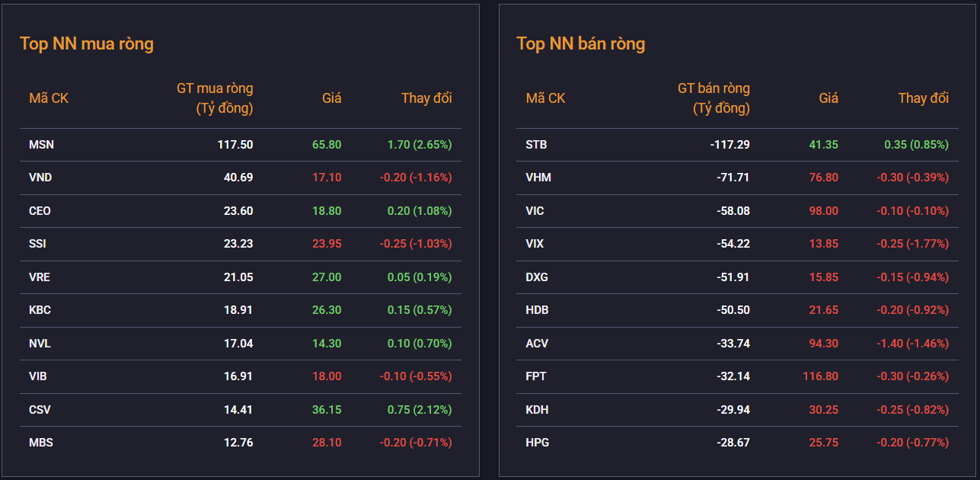This screenshot has height=480, width=980.
Task: Open the FPT stock symbol
Action: (x=536, y=376)
